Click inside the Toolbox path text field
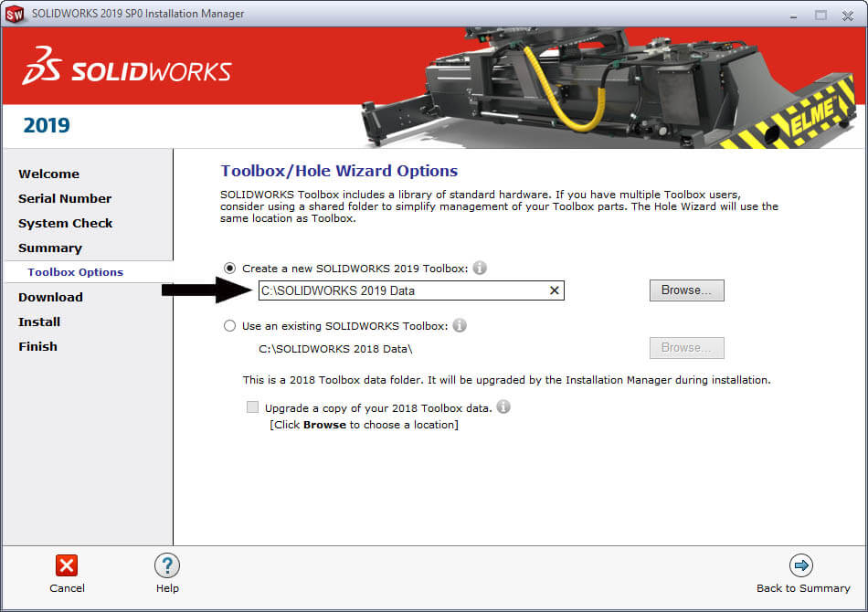Screen dimensions: 868x612 (393, 290)
